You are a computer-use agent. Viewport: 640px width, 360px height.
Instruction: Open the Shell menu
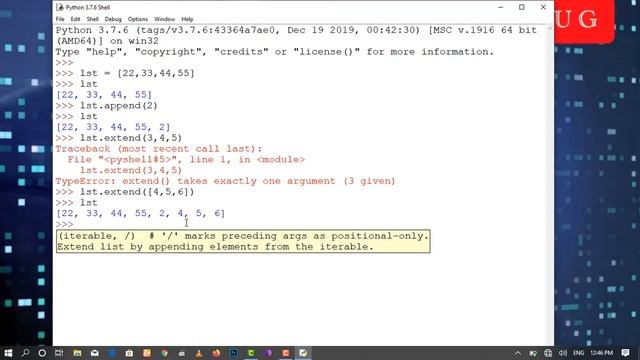tap(93, 19)
